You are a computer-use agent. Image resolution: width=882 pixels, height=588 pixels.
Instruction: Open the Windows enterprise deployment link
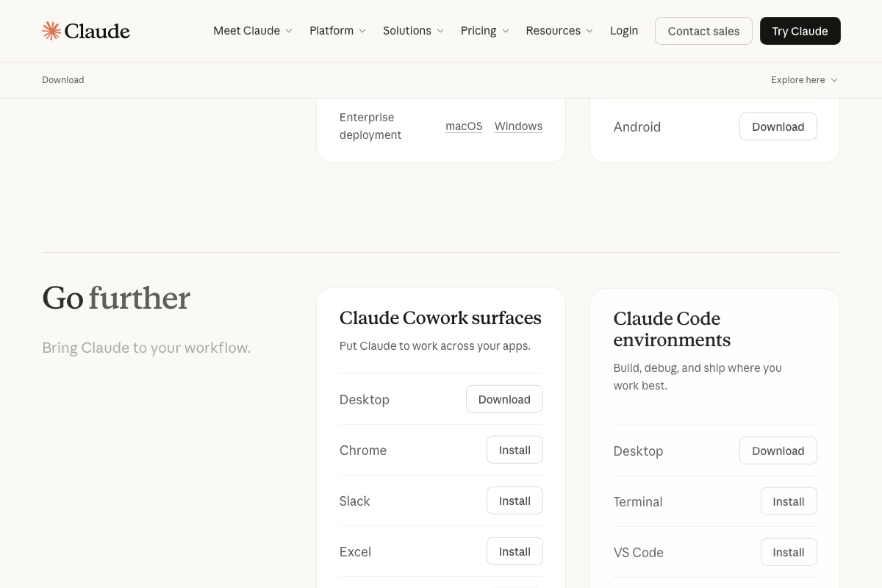(x=518, y=126)
